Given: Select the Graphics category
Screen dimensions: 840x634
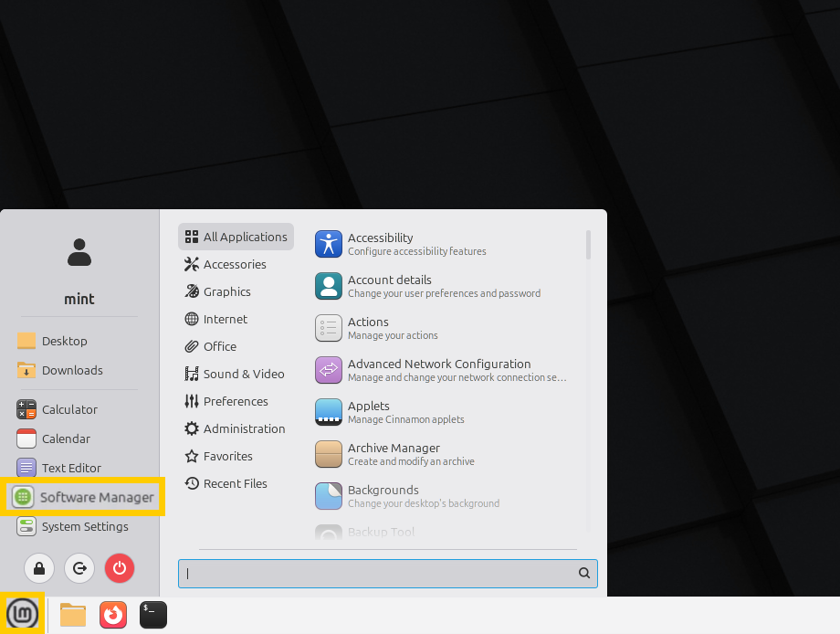Looking at the screenshot, I should (x=236, y=291).
